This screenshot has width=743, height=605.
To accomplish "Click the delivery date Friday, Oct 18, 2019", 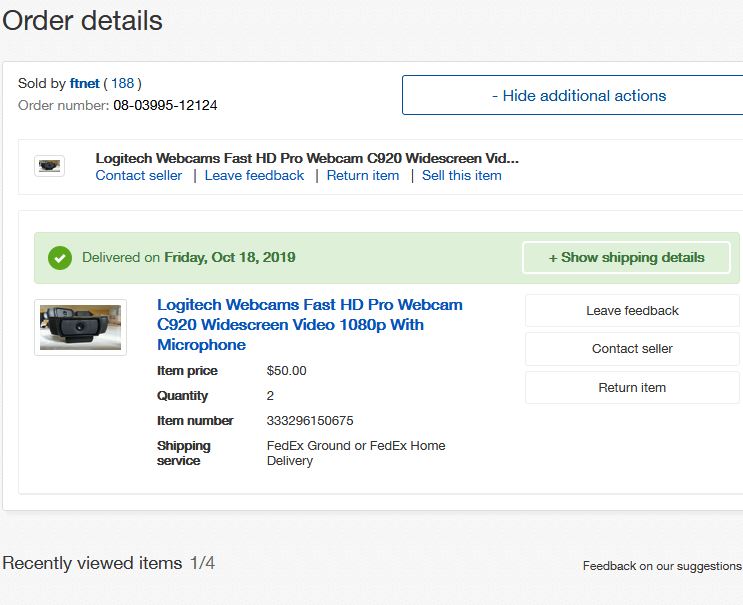I will pos(230,257).
